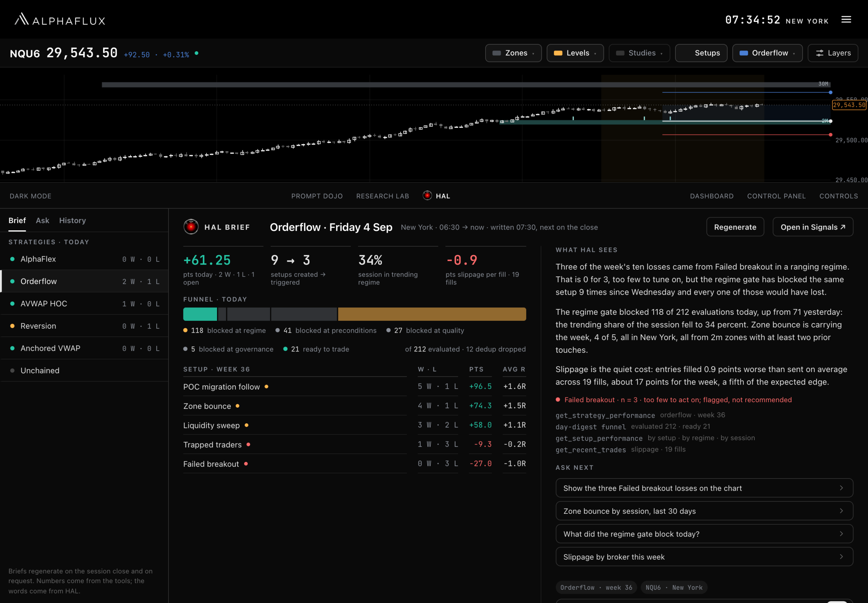The image size is (868, 603).
Task: Click the HAL Brief red orb icon
Action: pos(191,227)
